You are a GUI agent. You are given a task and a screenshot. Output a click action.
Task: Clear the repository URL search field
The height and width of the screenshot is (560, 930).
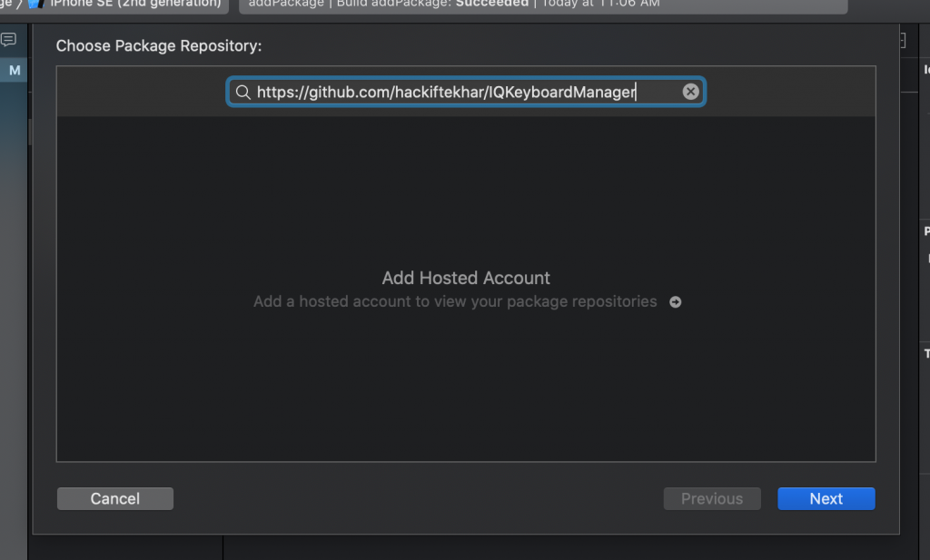coord(690,92)
